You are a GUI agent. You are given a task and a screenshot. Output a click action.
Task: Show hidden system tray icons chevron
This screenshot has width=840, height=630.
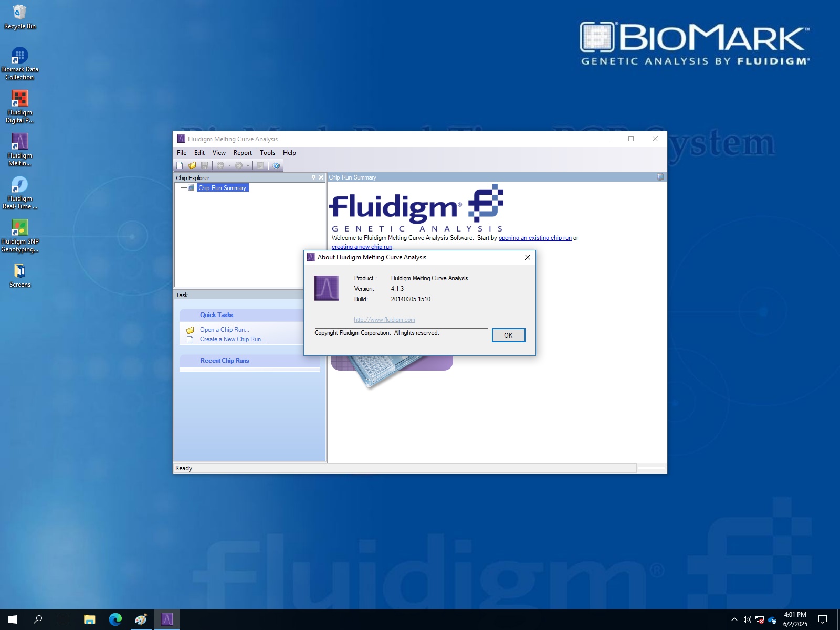pos(734,619)
